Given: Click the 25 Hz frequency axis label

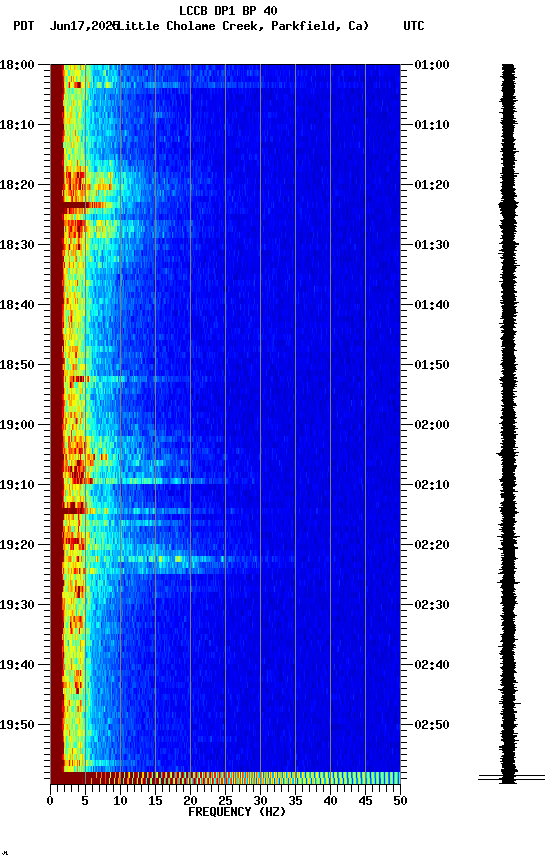Looking at the screenshot, I should click(x=225, y=801).
